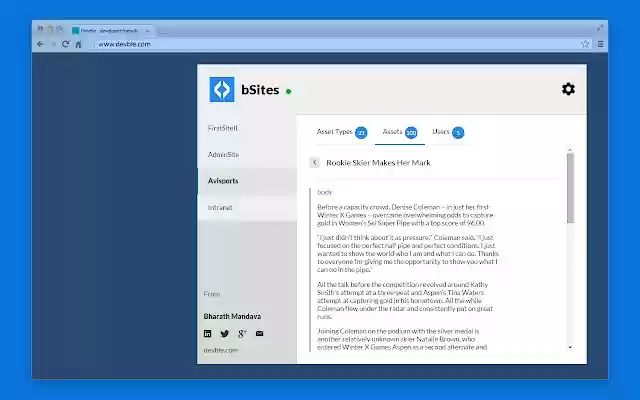Click paragraph starting 'Before a capacity crowd'
The height and width of the screenshot is (400, 640).
click(405, 215)
